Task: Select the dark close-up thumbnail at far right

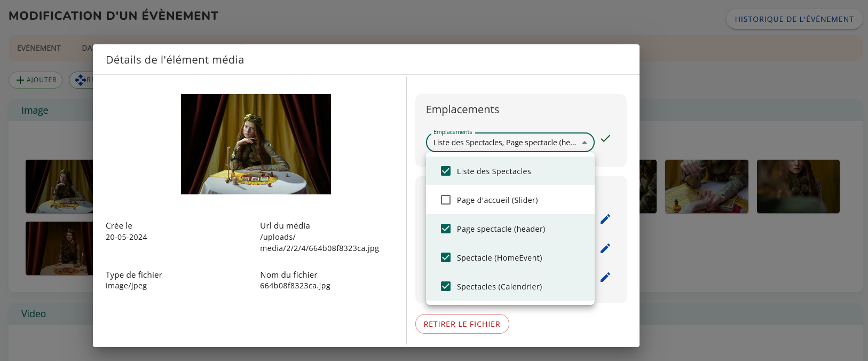Action: click(798, 186)
